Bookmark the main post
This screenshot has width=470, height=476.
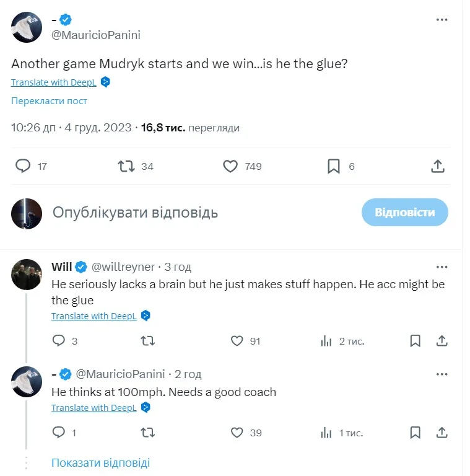[x=333, y=166]
